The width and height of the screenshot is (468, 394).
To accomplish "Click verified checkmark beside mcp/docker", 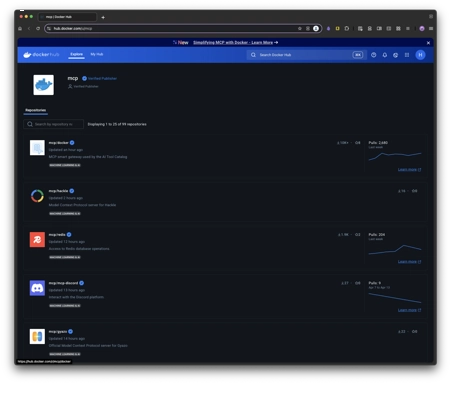I will [x=72, y=143].
